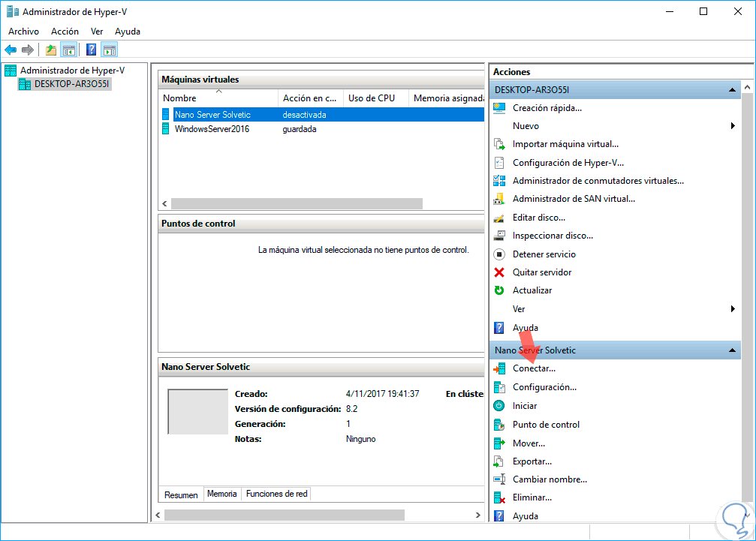Viewport: 756px width, 541px height.
Task: Click the Up one level folder icon
Action: pyautogui.click(x=50, y=50)
